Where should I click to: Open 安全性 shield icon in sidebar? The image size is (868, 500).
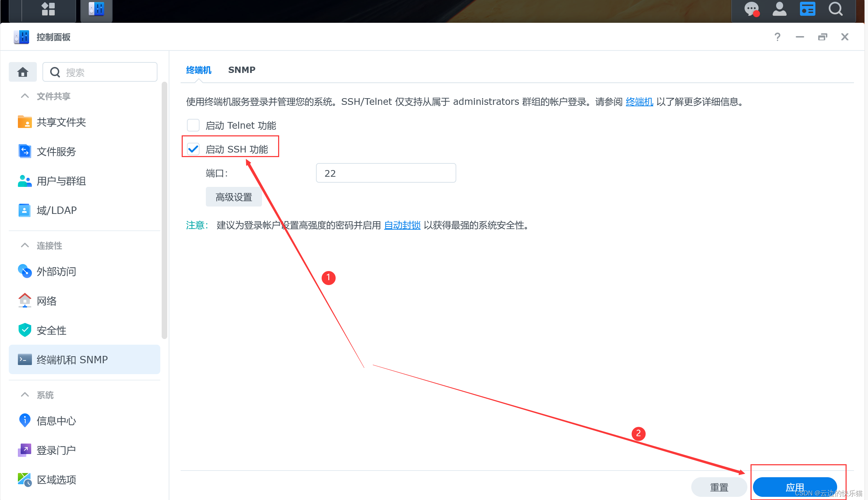(25, 330)
